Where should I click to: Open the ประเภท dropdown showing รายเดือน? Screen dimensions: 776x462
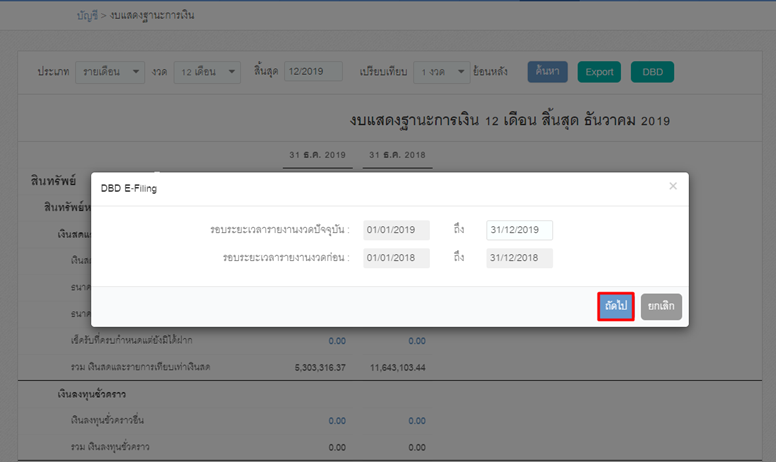pyautogui.click(x=110, y=72)
